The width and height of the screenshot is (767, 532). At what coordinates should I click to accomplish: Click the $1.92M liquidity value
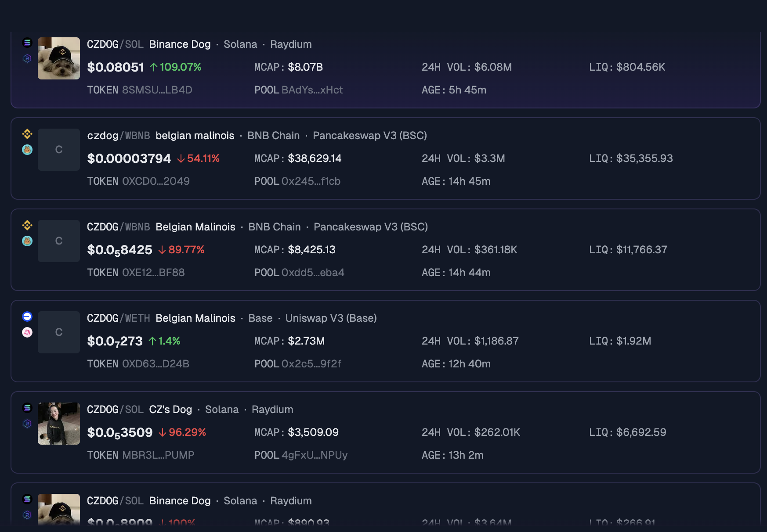(x=633, y=341)
